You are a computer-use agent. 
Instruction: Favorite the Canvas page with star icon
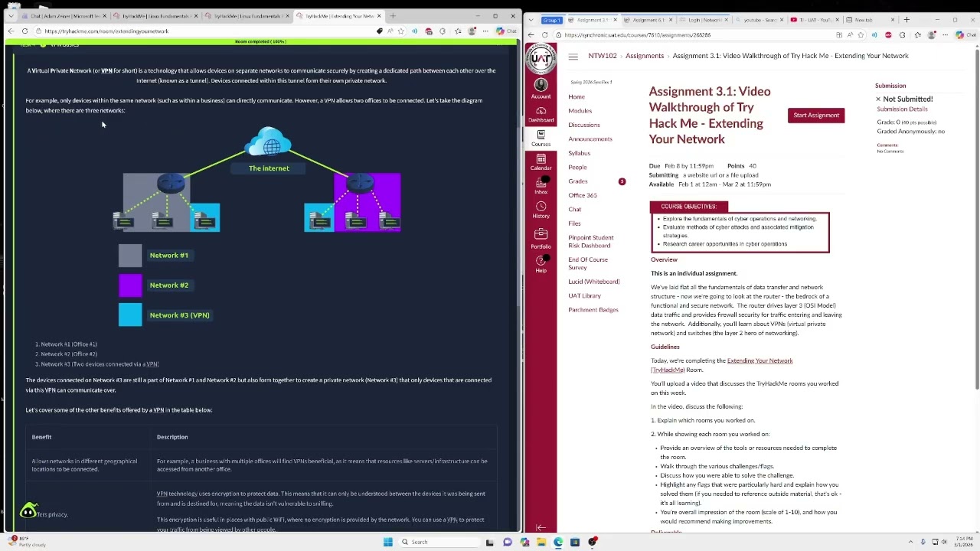[x=861, y=35]
